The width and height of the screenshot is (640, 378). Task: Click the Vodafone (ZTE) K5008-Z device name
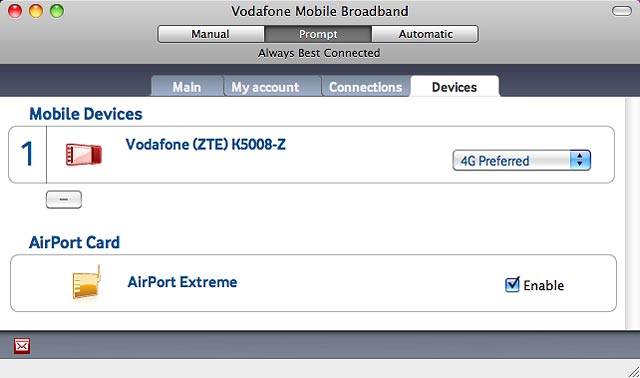[x=206, y=145]
